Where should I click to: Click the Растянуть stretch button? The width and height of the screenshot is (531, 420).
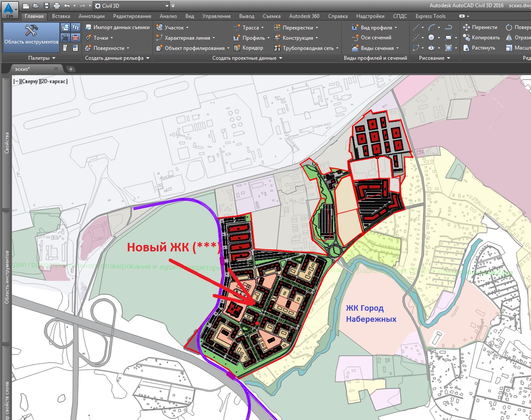pyautogui.click(x=479, y=48)
